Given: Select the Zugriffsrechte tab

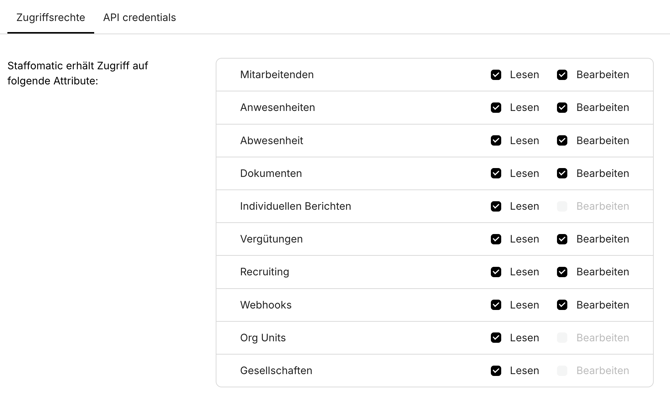Looking at the screenshot, I should tap(50, 17).
